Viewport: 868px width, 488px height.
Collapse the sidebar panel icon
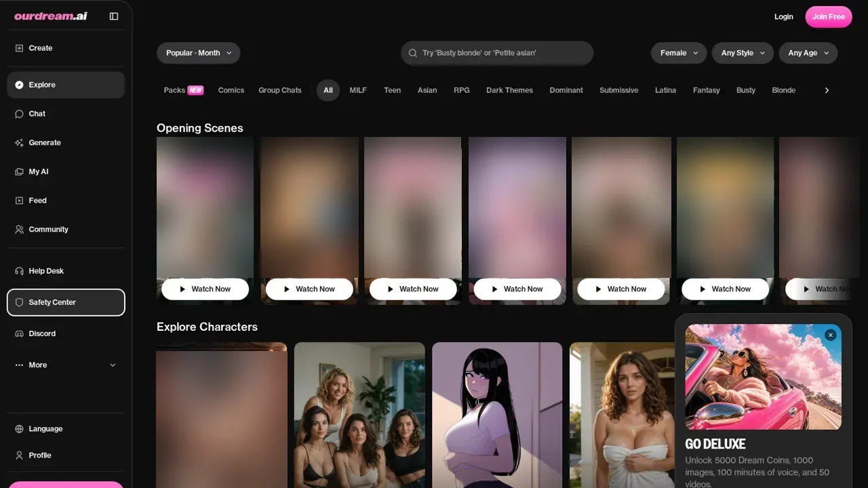(x=114, y=16)
